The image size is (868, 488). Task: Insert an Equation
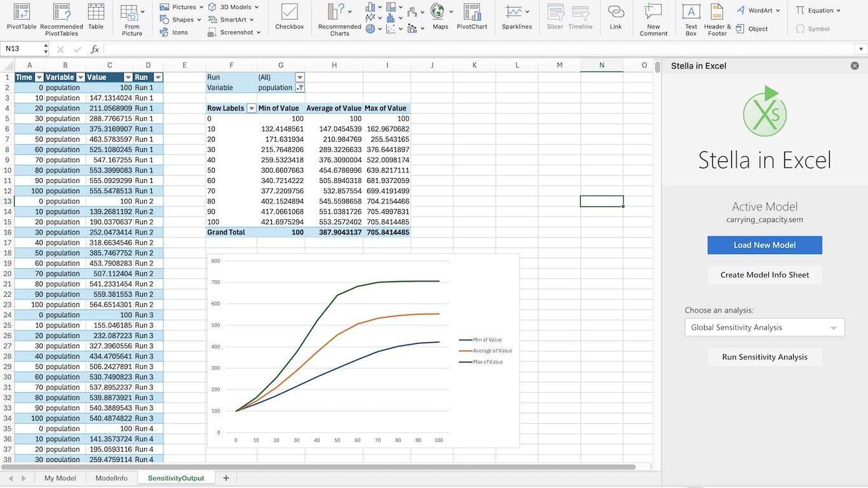[818, 10]
